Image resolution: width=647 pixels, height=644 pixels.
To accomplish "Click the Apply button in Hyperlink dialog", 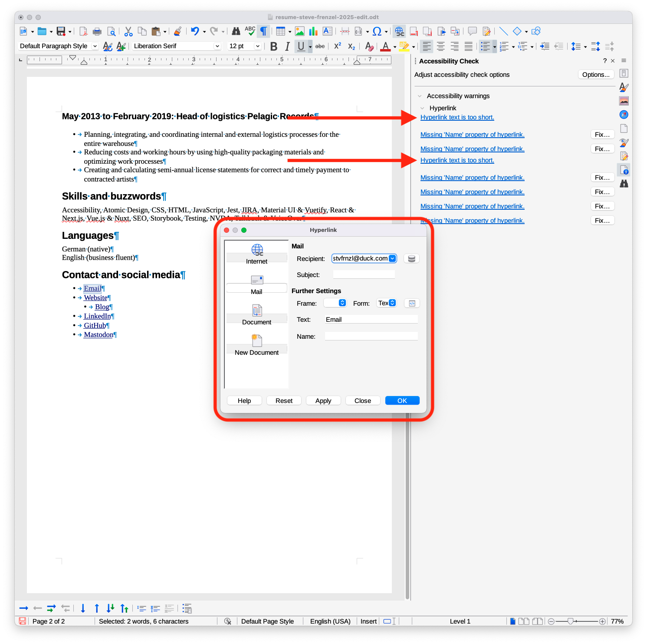I will [323, 400].
